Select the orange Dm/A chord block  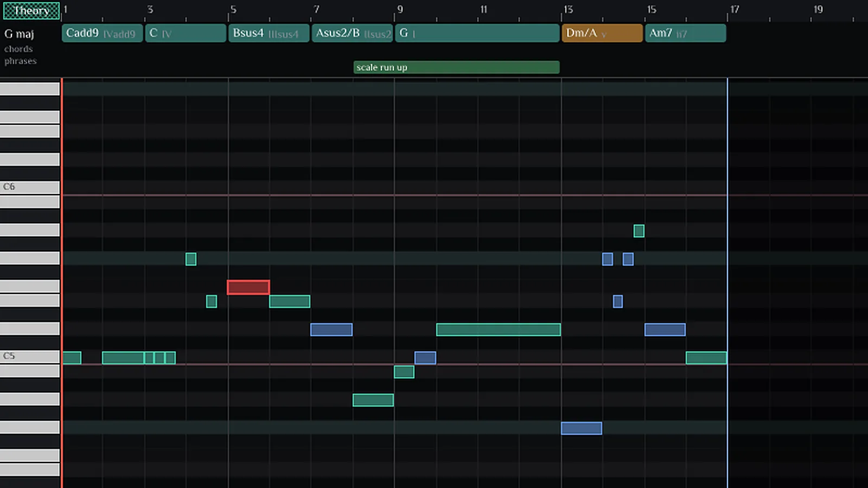click(x=602, y=33)
